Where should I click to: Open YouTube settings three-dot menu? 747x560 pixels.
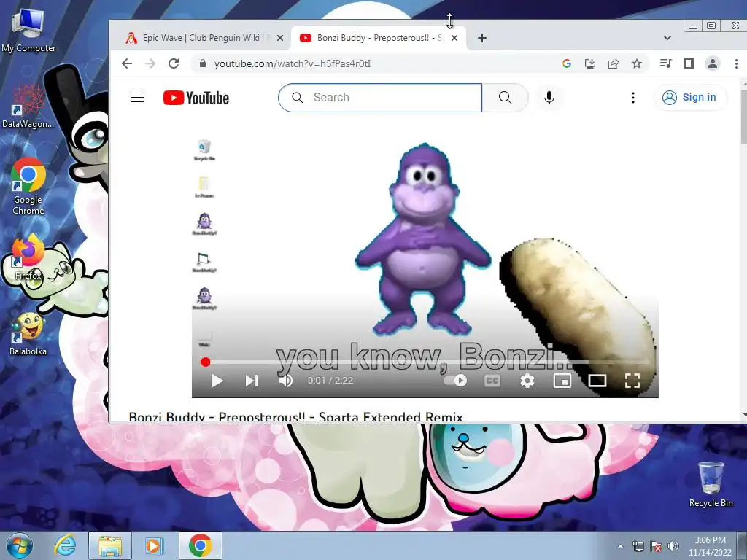[632, 98]
